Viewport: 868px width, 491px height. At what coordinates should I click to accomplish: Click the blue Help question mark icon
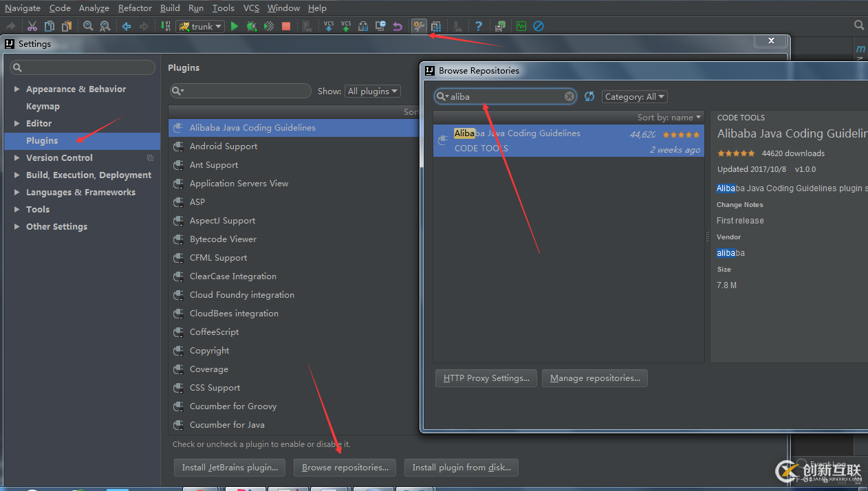click(x=479, y=26)
